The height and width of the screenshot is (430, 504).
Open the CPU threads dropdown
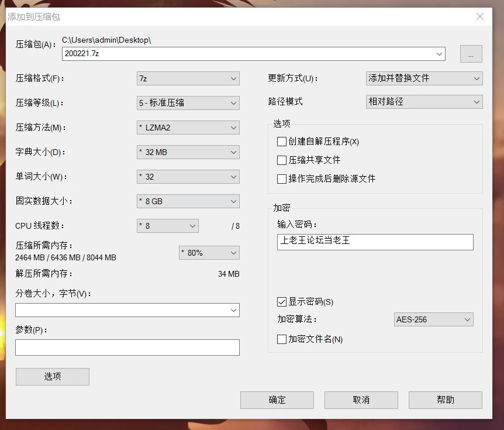point(167,226)
